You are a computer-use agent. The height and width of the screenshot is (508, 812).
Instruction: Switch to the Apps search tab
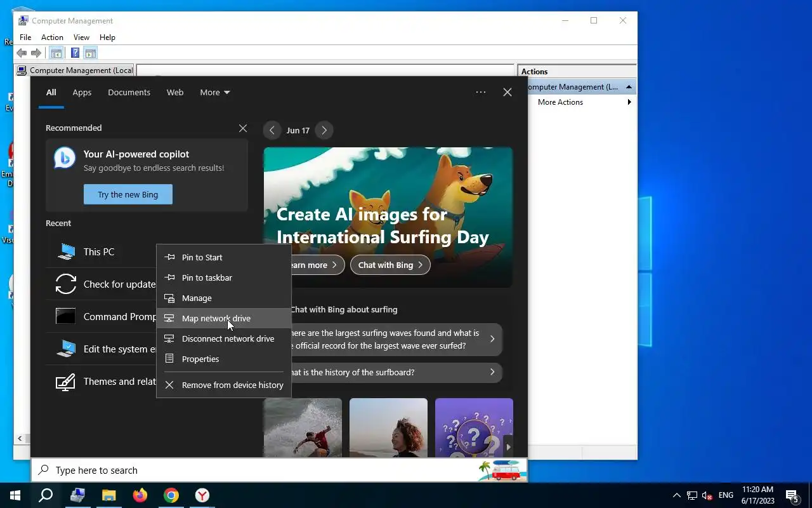pyautogui.click(x=82, y=92)
